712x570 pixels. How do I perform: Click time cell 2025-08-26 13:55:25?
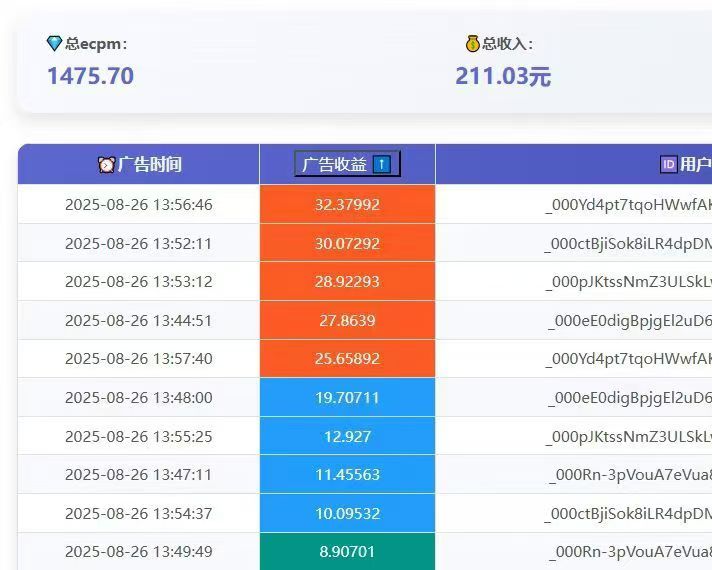[138, 436]
